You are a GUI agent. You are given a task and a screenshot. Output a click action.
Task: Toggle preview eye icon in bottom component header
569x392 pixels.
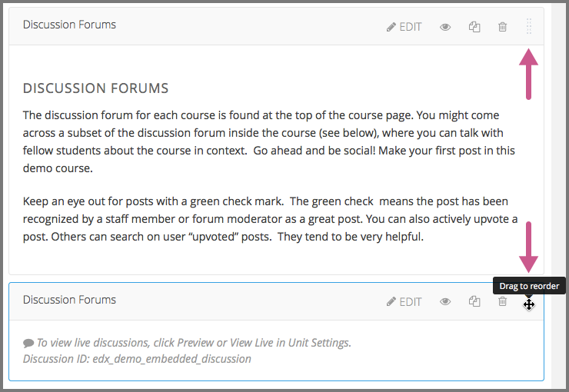click(x=445, y=302)
